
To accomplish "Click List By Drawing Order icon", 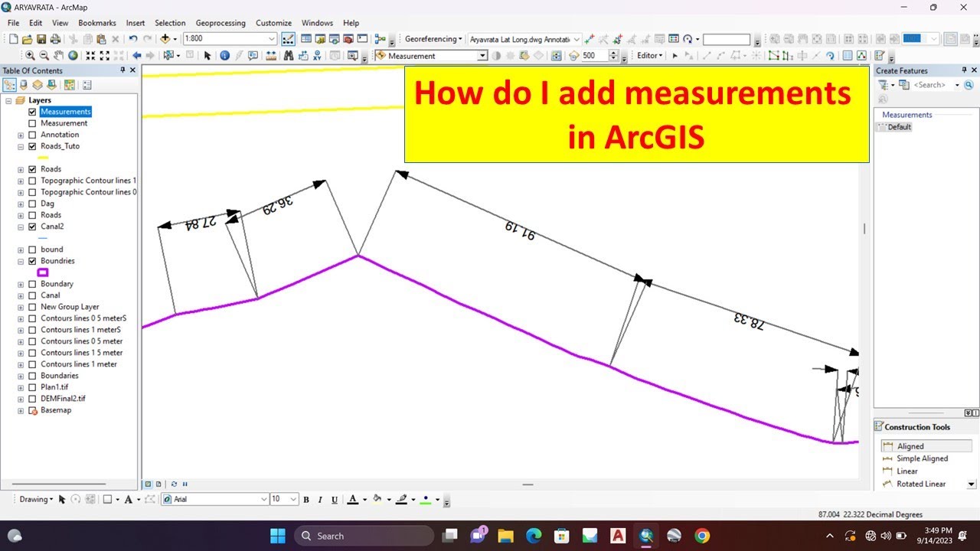I will click(x=10, y=85).
